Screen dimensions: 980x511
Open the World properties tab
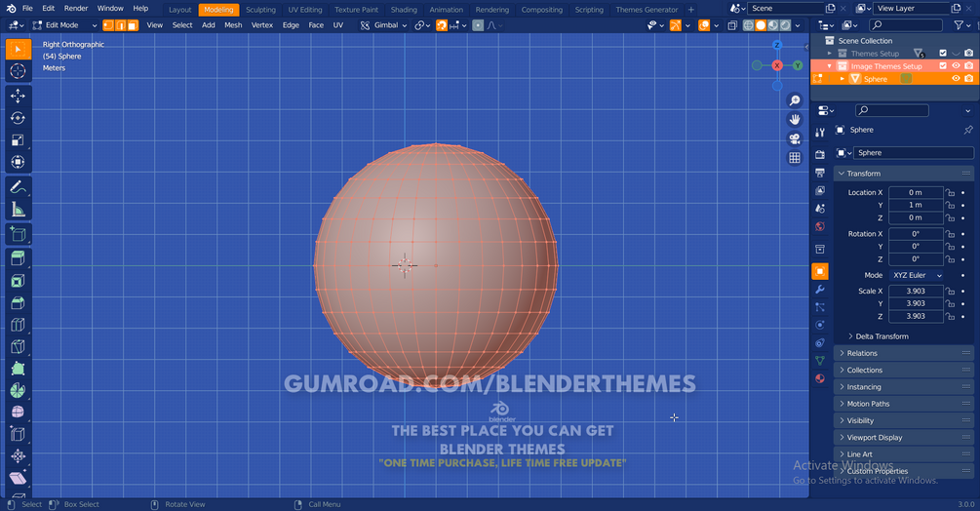[820, 226]
